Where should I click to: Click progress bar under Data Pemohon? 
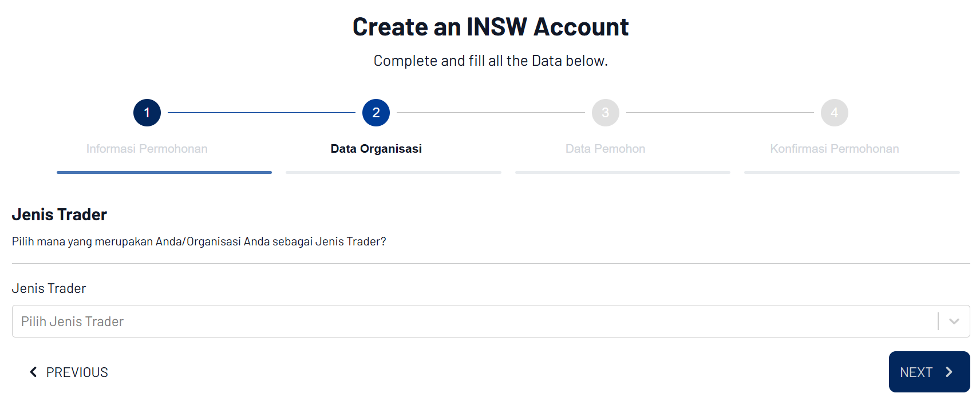coord(622,172)
